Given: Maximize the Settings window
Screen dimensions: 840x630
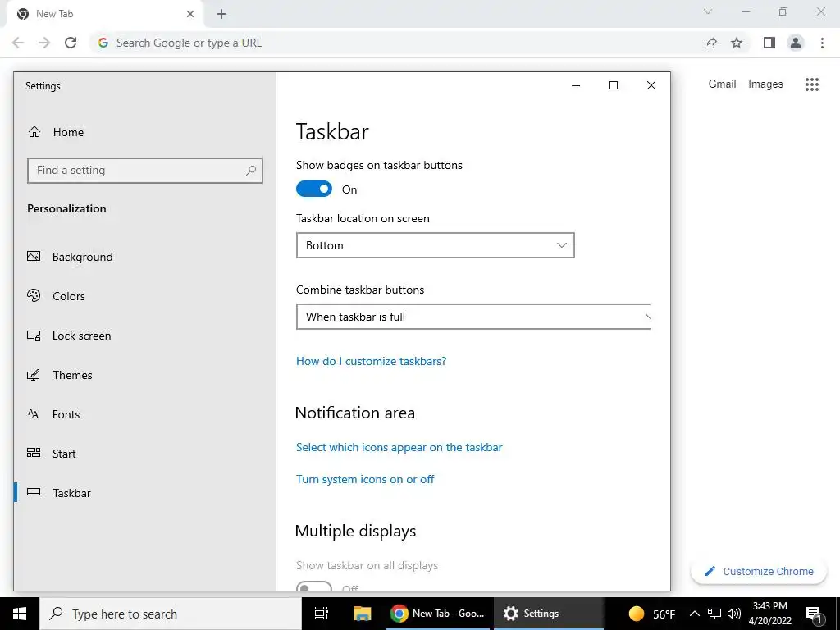Looking at the screenshot, I should [x=614, y=85].
